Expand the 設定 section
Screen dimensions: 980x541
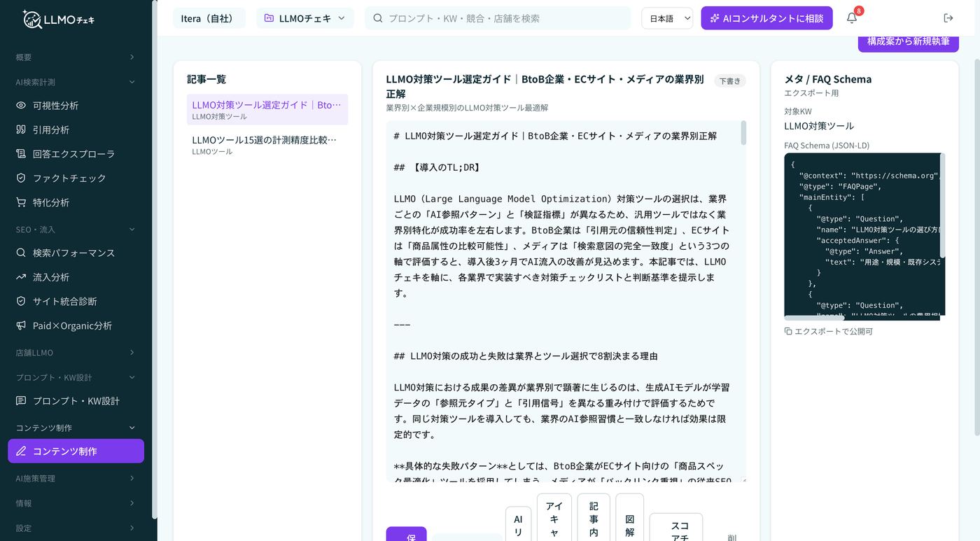click(x=76, y=528)
